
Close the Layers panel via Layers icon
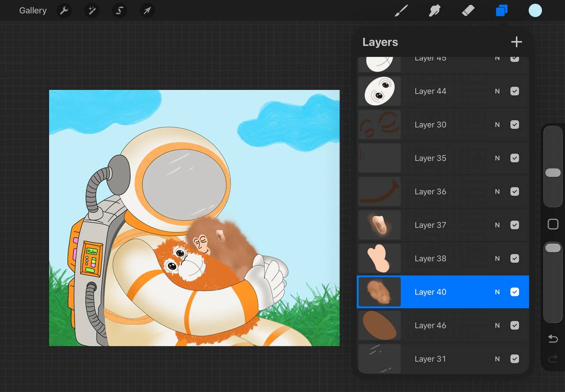click(x=502, y=10)
